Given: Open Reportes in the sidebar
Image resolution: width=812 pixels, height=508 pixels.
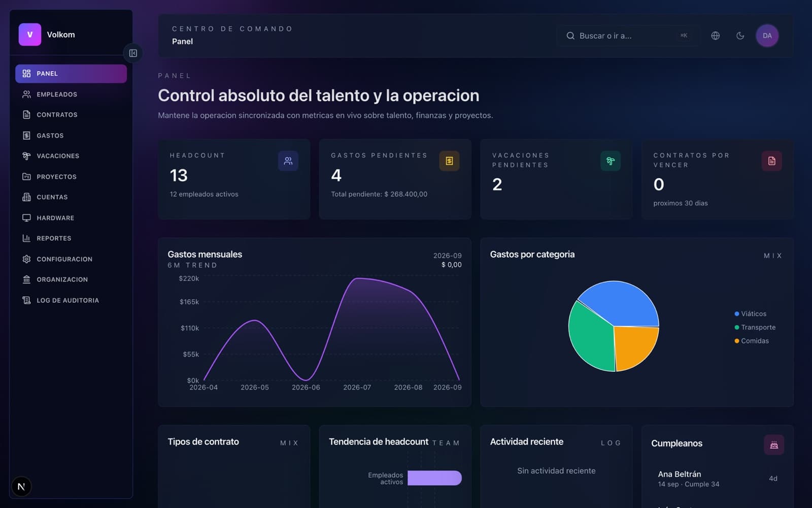Looking at the screenshot, I should pos(71,238).
